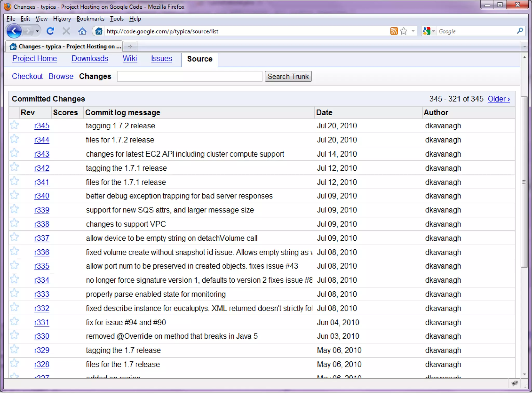
Task: Click the RSS feed icon in the address bar
Action: [394, 31]
